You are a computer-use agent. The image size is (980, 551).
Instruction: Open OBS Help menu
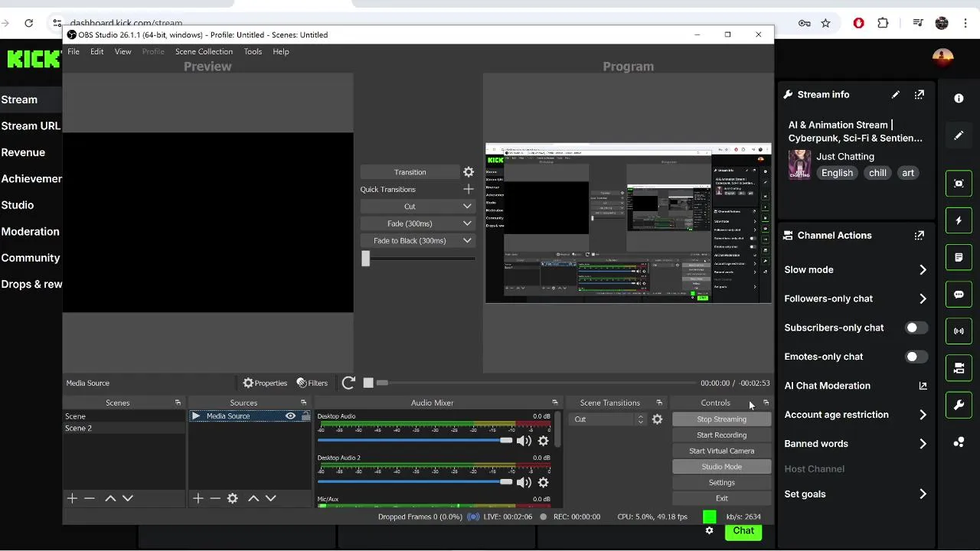coord(281,51)
